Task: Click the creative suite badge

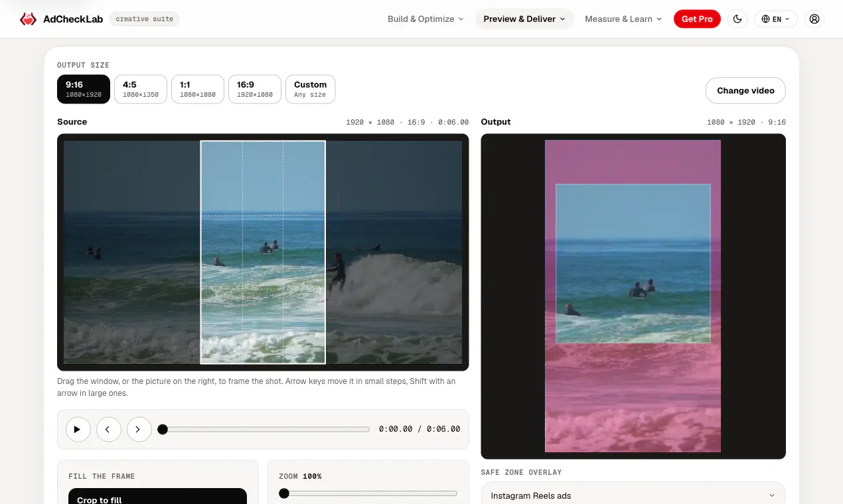Action: 144,19
